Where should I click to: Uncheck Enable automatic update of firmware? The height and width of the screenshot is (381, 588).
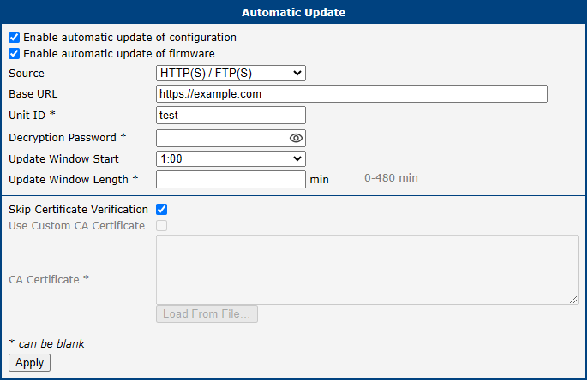click(15, 54)
